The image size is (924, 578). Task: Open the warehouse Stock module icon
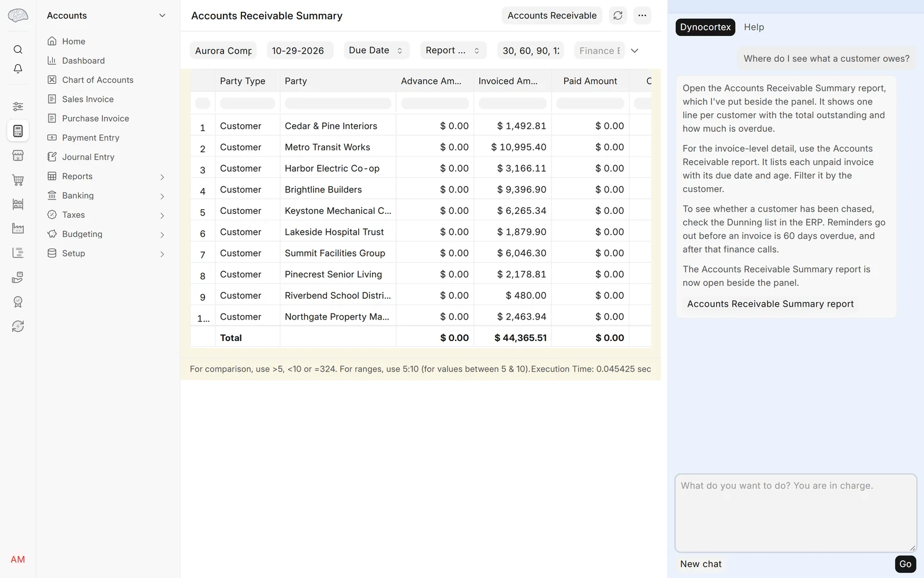[18, 204]
